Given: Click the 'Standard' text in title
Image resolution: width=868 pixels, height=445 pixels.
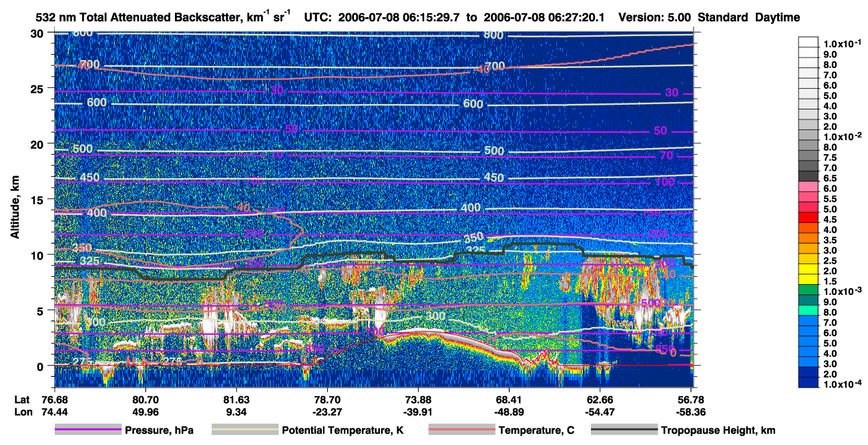Looking at the screenshot, I should 724,17.
